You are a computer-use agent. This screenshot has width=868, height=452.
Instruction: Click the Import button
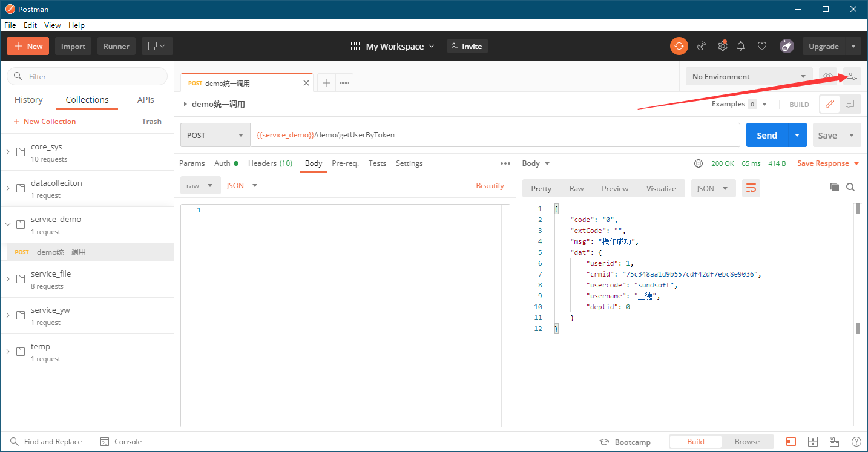tap(73, 46)
